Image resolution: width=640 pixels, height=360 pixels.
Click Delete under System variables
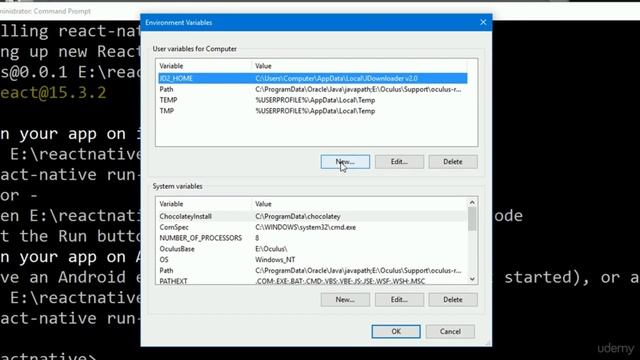453,300
